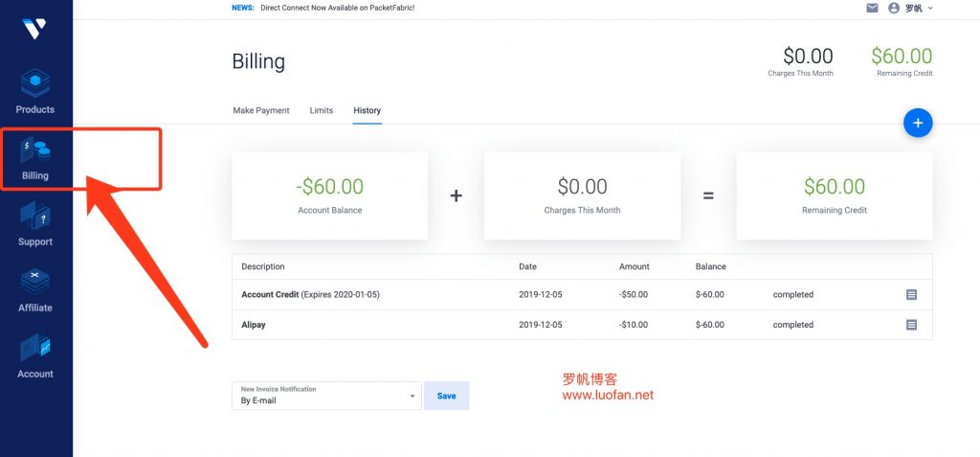
Task: Select the History tab
Action: click(x=367, y=110)
